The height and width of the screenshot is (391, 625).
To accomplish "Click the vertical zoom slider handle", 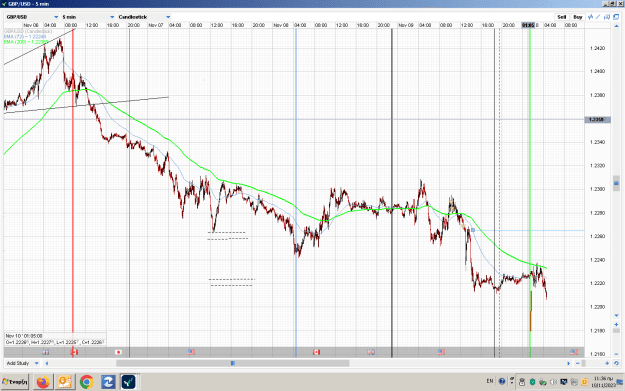I will click(x=616, y=331).
